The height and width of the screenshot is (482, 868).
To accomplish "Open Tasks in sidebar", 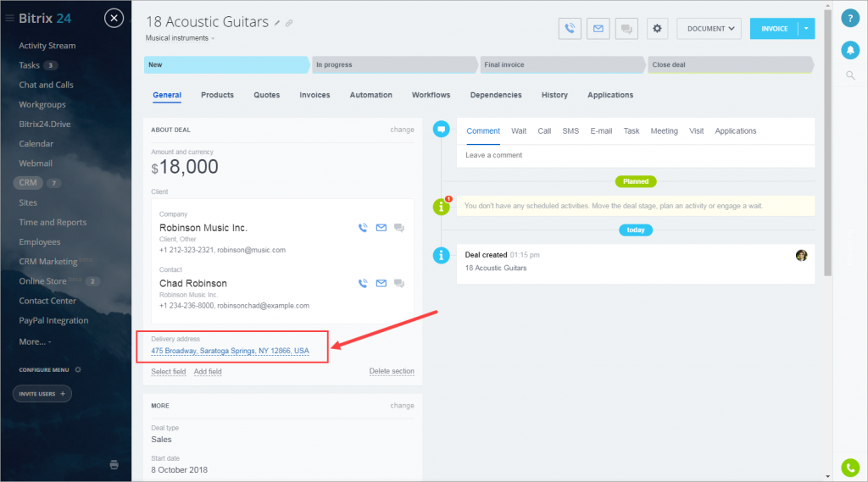I will tap(30, 65).
